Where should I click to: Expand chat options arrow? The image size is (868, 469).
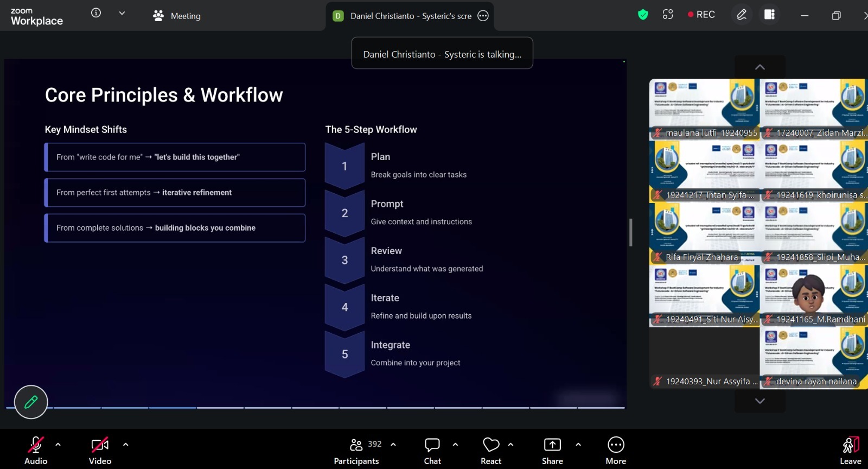[455, 445]
